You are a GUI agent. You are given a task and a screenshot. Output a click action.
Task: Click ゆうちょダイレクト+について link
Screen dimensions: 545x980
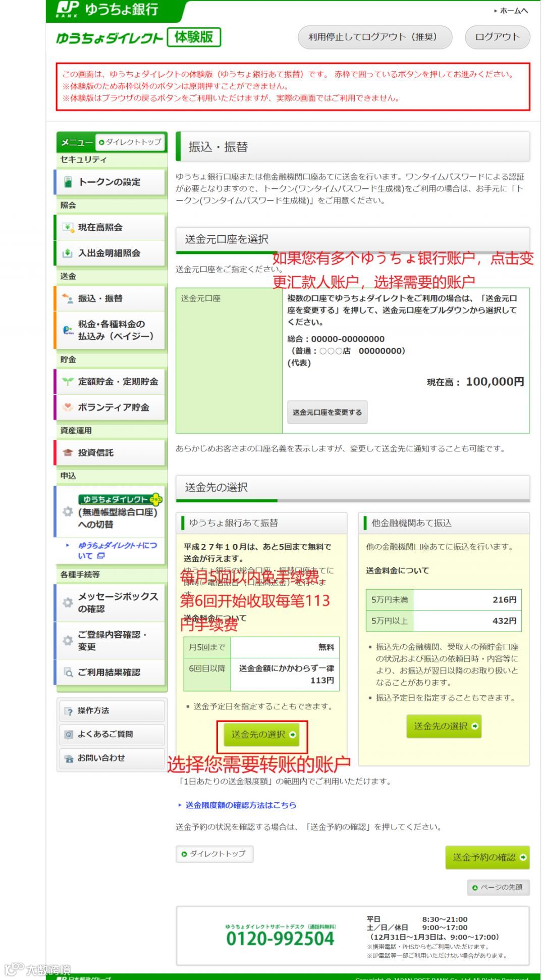(x=117, y=550)
